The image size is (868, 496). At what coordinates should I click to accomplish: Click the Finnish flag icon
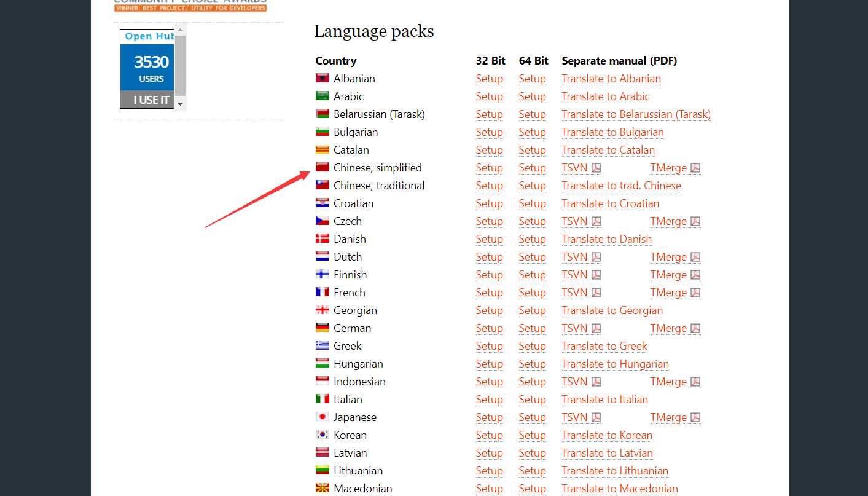tap(323, 274)
